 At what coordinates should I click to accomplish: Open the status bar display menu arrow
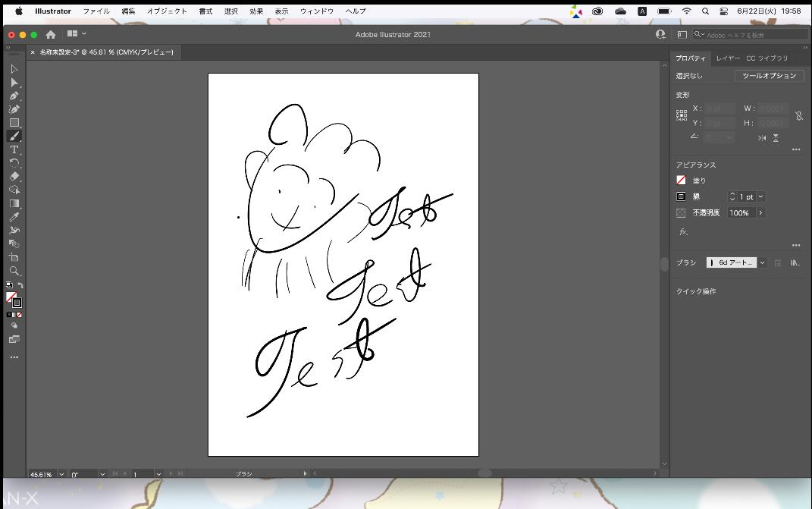[x=305, y=473]
